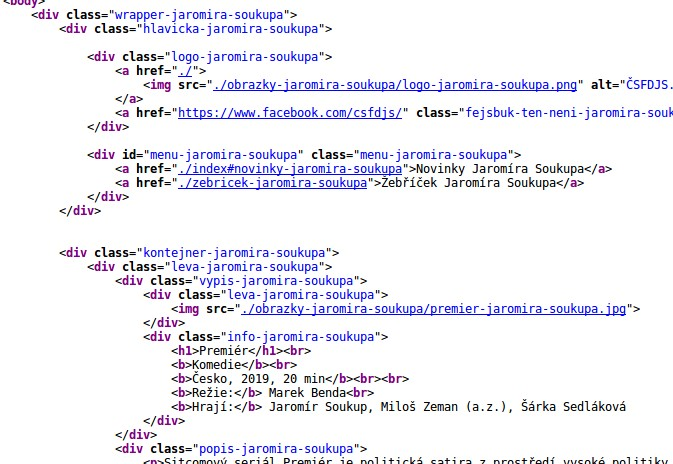The image size is (673, 464).
Task: Click the text "Novinky Jaromíra Soukupa"
Action: pos(500,169)
